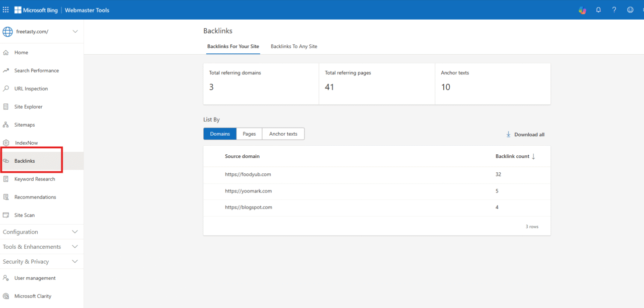Click the Source domain column header
Screen dimensions: 644x308
(242, 156)
